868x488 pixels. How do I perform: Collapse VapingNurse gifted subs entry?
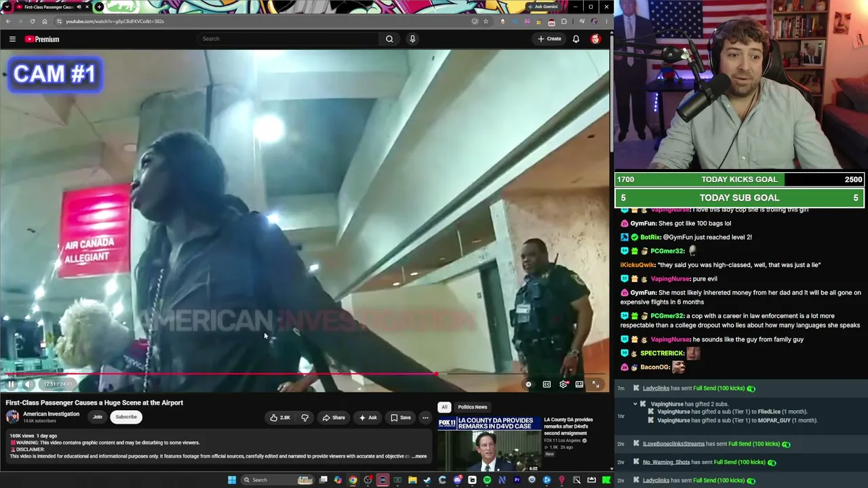click(635, 404)
